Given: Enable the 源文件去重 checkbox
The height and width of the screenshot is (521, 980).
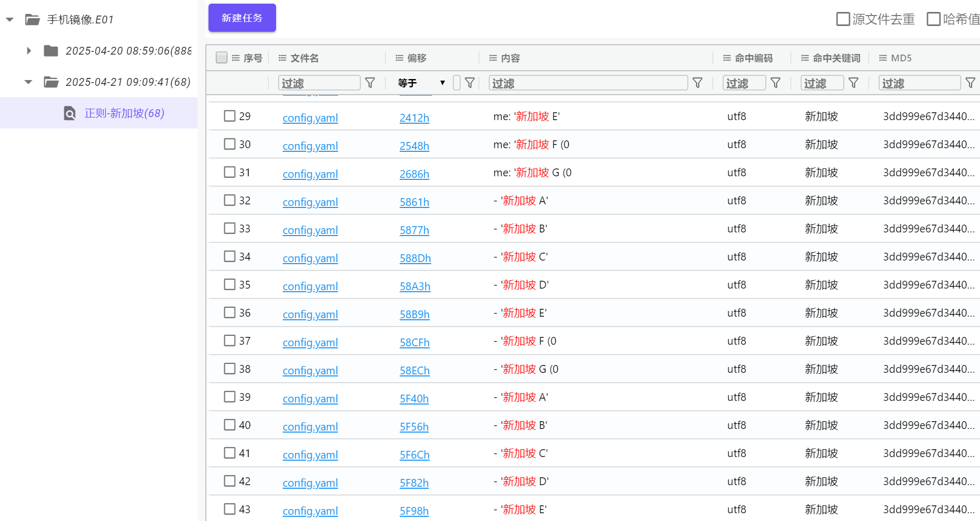Looking at the screenshot, I should pyautogui.click(x=843, y=19).
